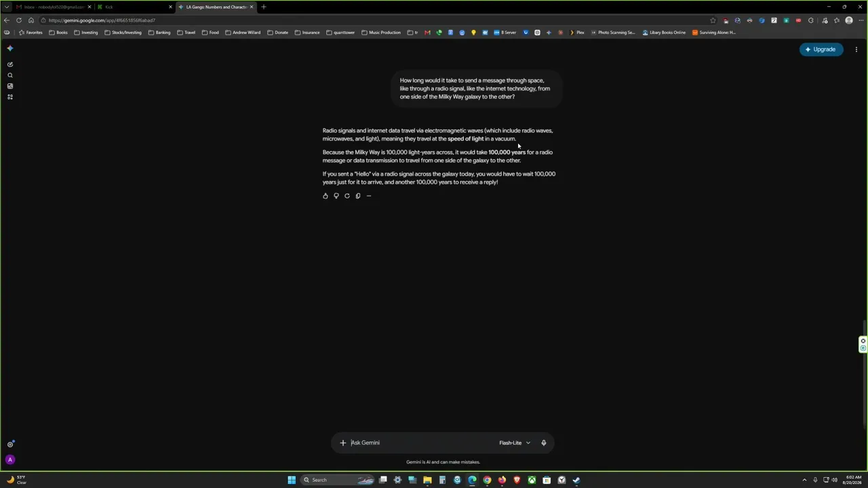Open the Music Production bookmark folder
The height and width of the screenshot is (488, 868).
(381, 33)
